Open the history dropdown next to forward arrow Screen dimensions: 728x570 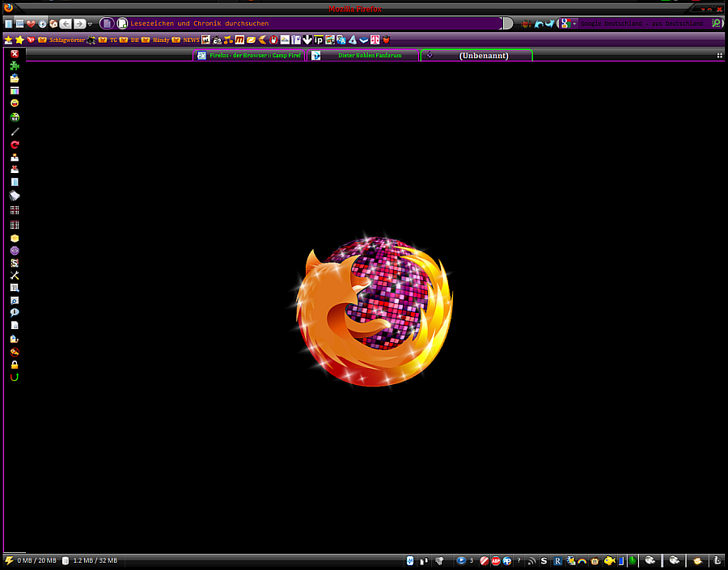click(90, 24)
